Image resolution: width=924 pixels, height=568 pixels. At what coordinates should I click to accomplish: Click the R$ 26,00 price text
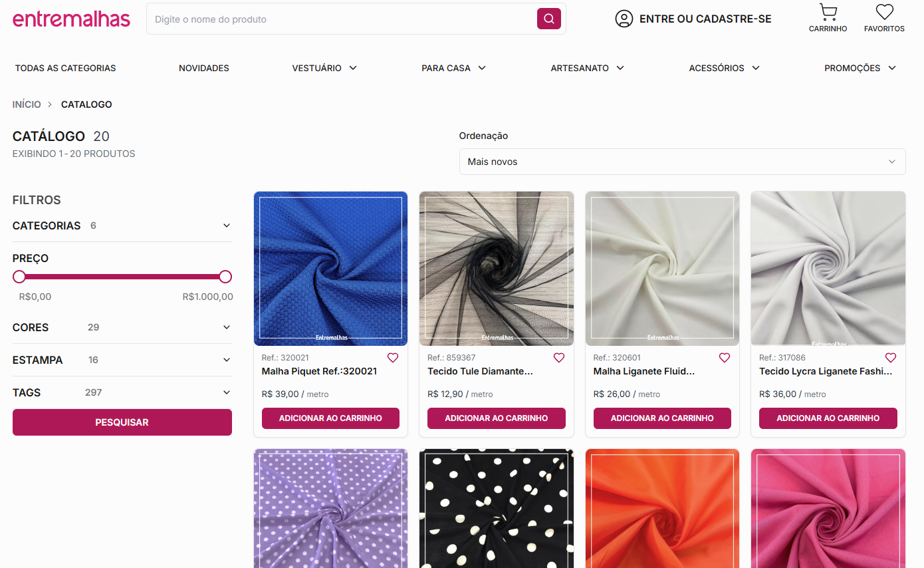point(612,394)
